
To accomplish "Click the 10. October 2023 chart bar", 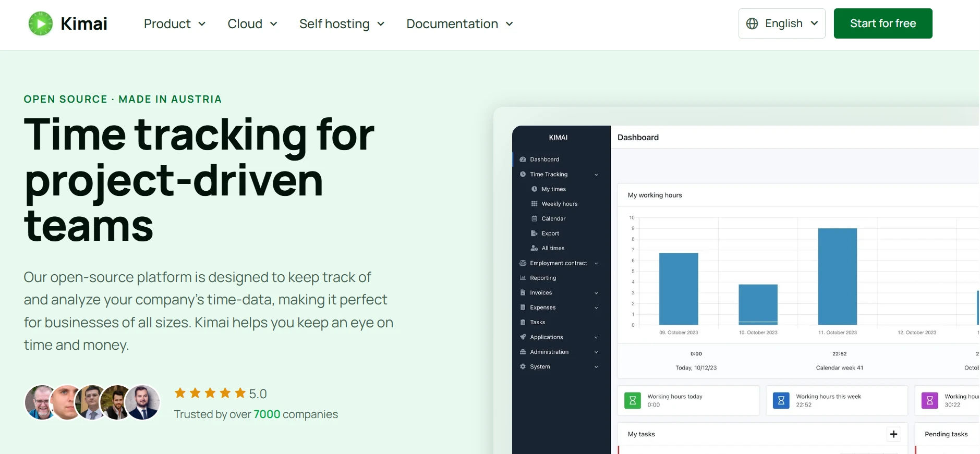I will point(758,304).
